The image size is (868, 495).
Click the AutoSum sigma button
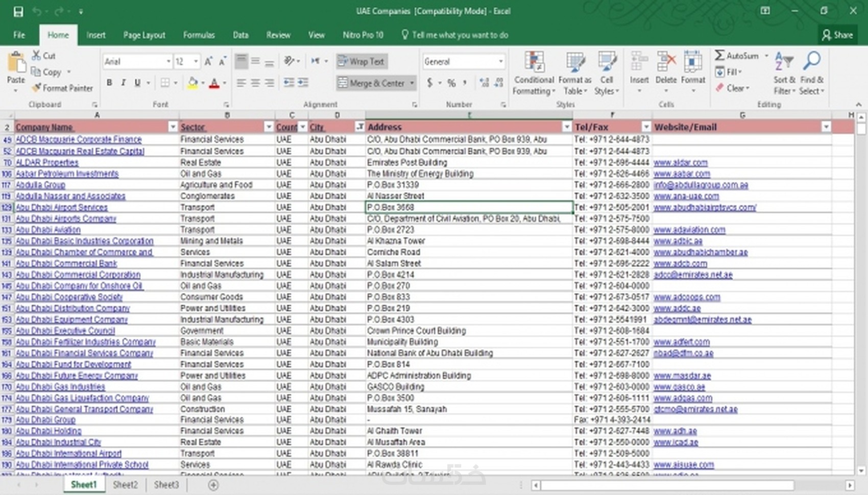tap(737, 55)
